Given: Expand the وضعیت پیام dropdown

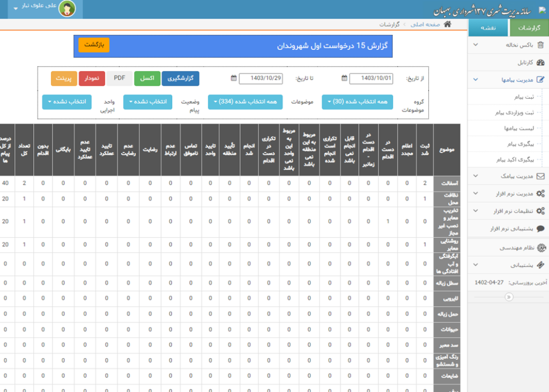Looking at the screenshot, I should click(x=147, y=102).
